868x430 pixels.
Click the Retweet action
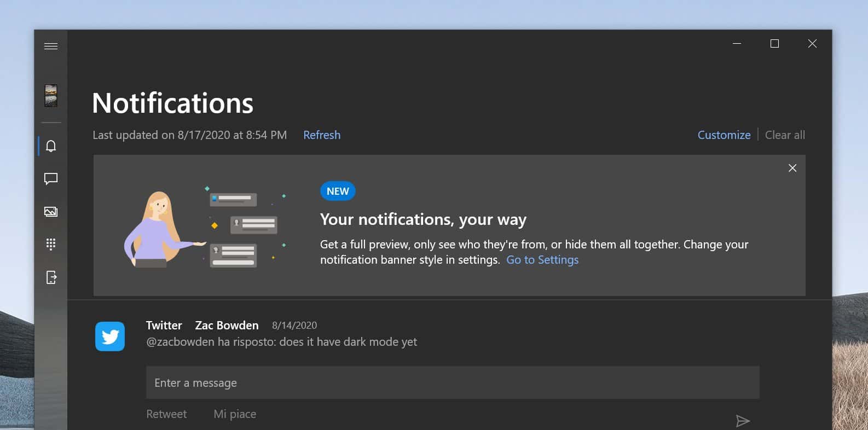point(166,414)
